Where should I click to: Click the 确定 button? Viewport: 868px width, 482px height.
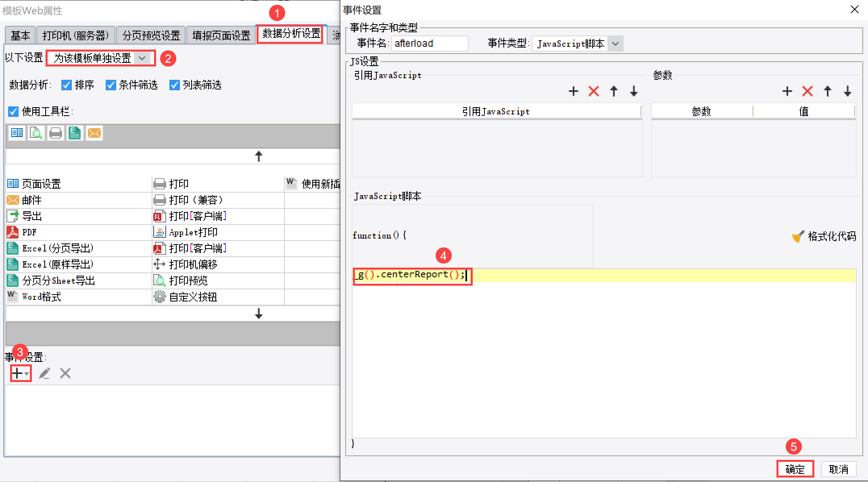(795, 469)
